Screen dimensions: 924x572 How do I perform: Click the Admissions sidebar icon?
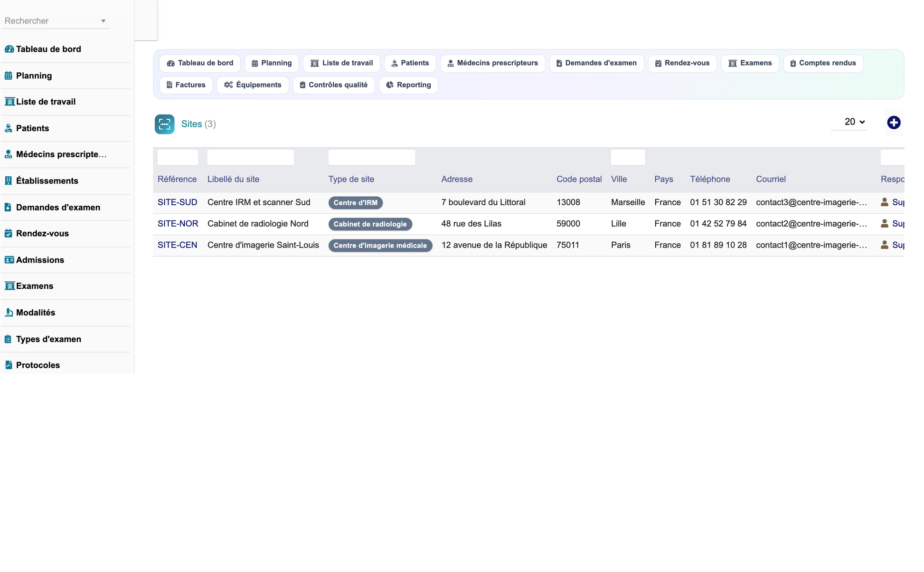pyautogui.click(x=9, y=260)
